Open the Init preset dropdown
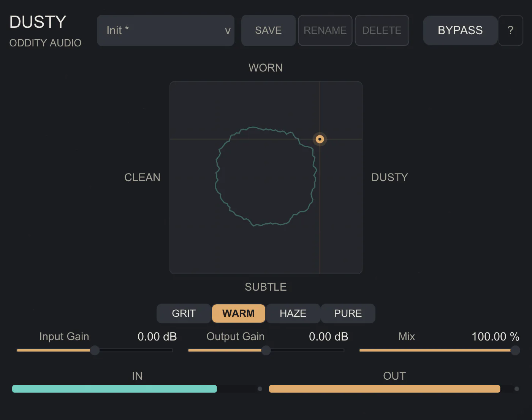 point(166,30)
